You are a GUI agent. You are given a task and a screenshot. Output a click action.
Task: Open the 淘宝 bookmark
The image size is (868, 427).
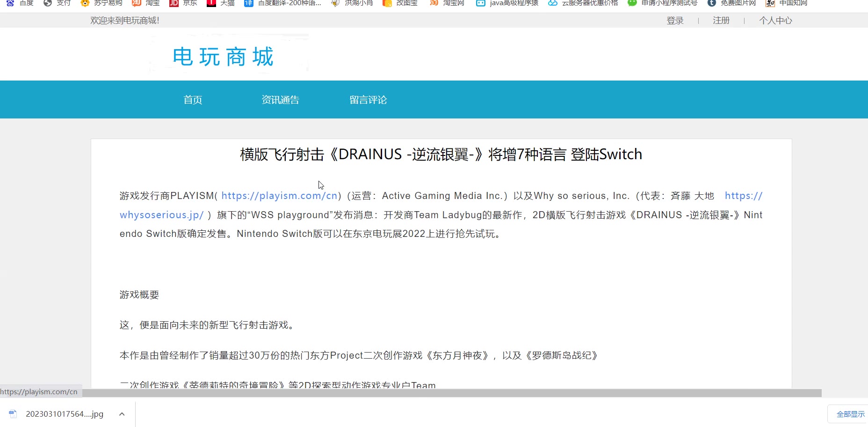coord(145,3)
